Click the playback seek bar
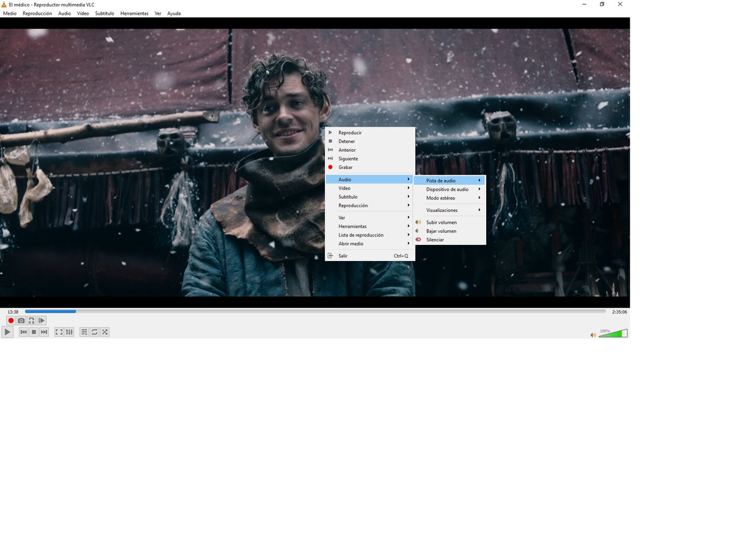756x558 pixels. 315,311
